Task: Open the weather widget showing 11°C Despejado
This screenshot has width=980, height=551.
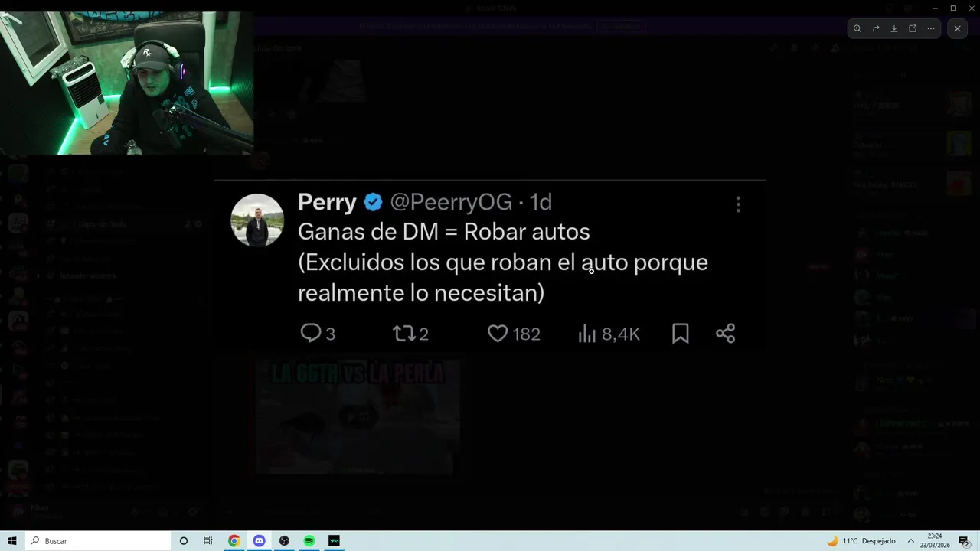Action: pos(861,541)
